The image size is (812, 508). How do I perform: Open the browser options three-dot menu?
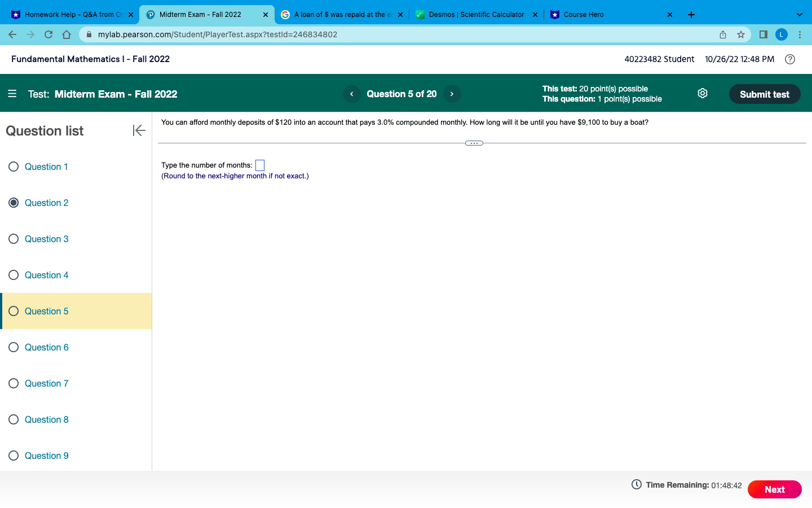coord(800,34)
